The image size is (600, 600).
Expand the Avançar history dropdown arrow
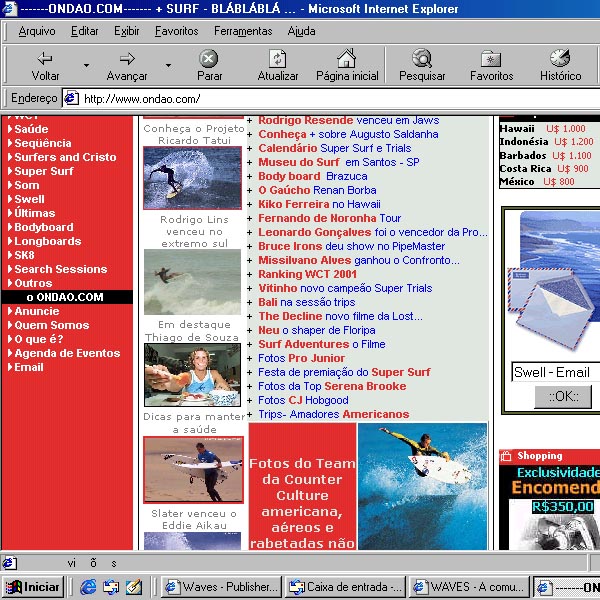click(168, 65)
